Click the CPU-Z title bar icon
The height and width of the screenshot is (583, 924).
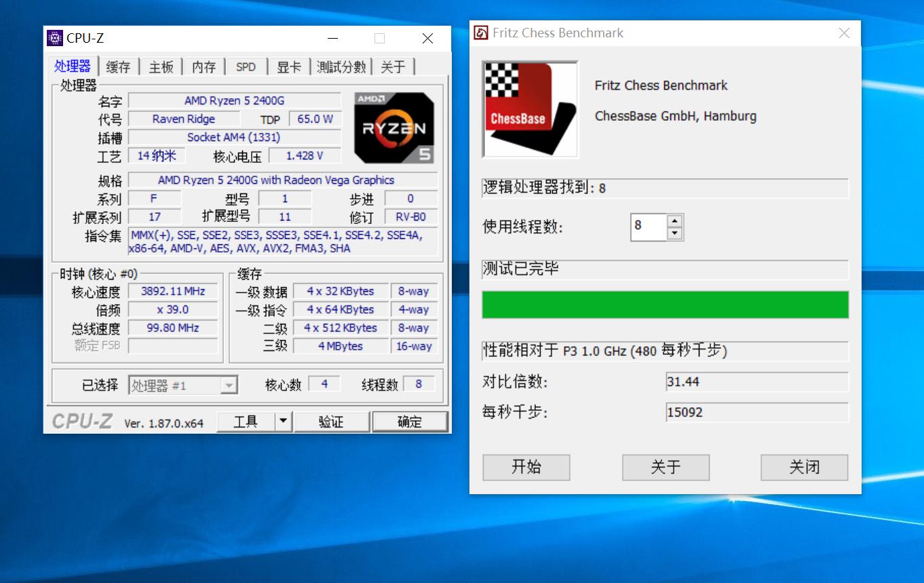click(x=54, y=38)
